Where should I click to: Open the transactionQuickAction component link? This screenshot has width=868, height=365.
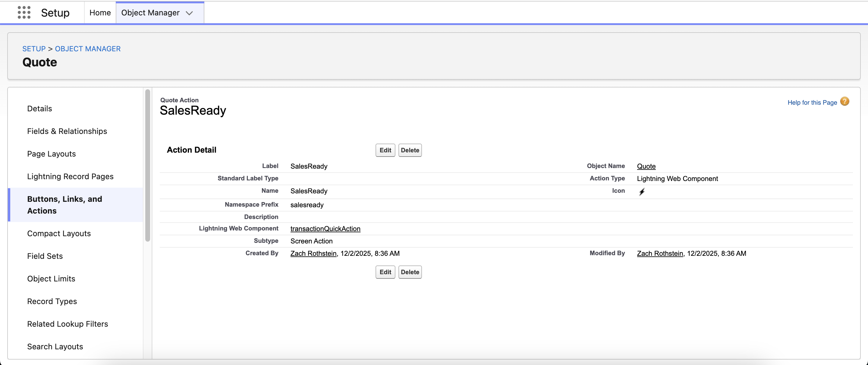coord(325,229)
